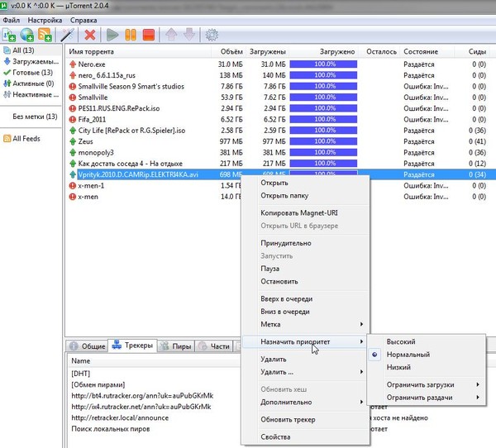The width and height of the screenshot is (496, 448).
Task: Expand the Ограничить раздачи submenu
Action: (427, 398)
